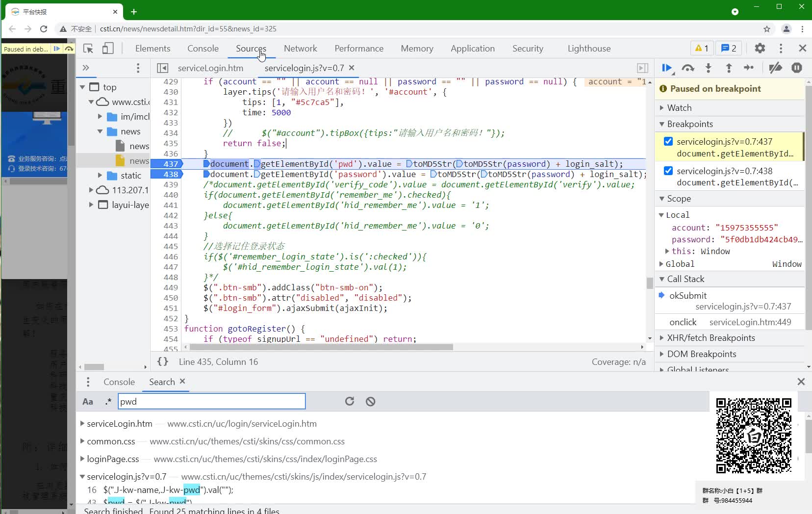Hide the debugger sidebar
Screen dimensions: 812x514
coord(642,68)
